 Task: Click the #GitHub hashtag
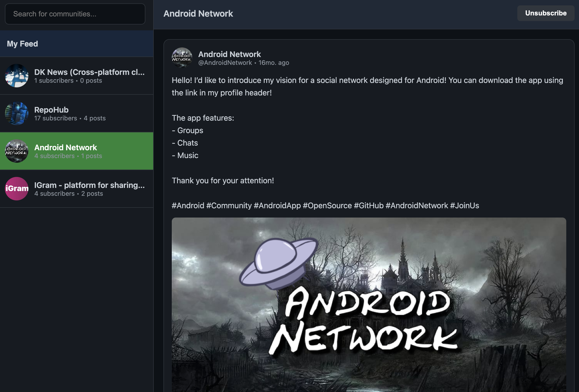[x=369, y=206]
